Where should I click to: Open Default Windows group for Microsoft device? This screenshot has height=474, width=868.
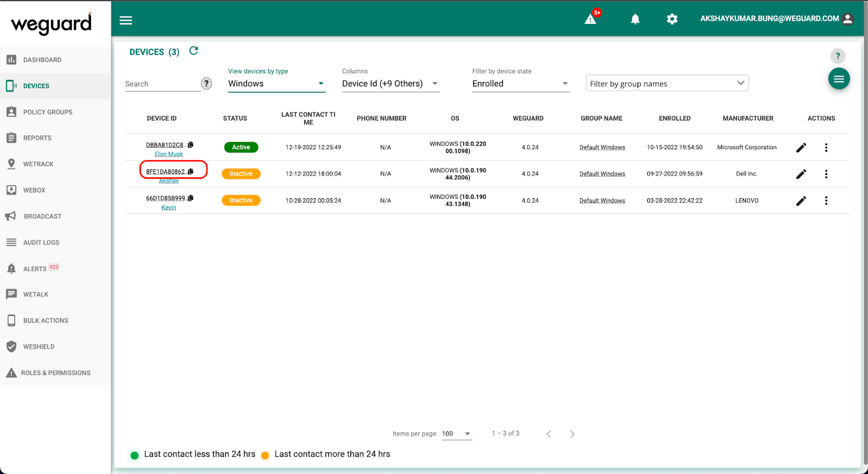pos(602,148)
